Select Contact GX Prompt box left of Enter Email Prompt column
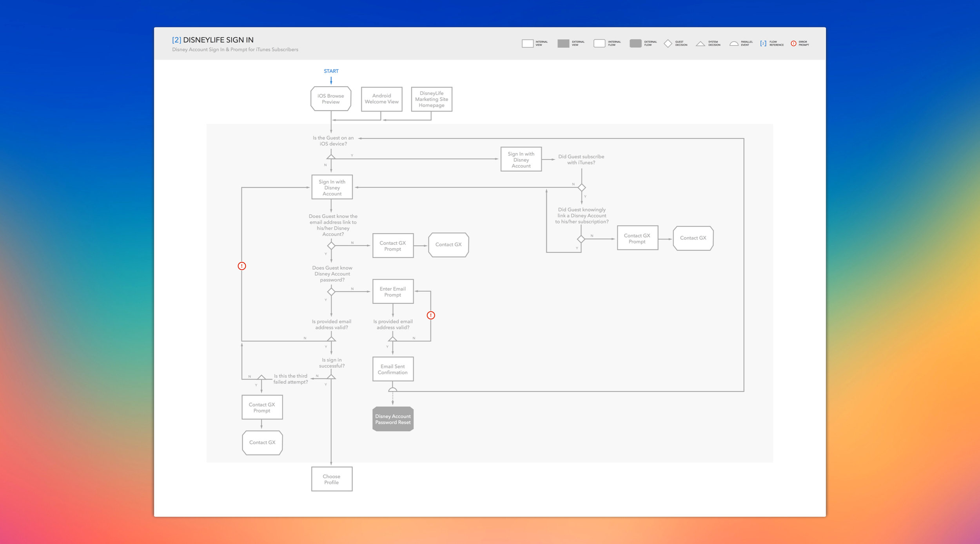The height and width of the screenshot is (544, 980). [393, 246]
